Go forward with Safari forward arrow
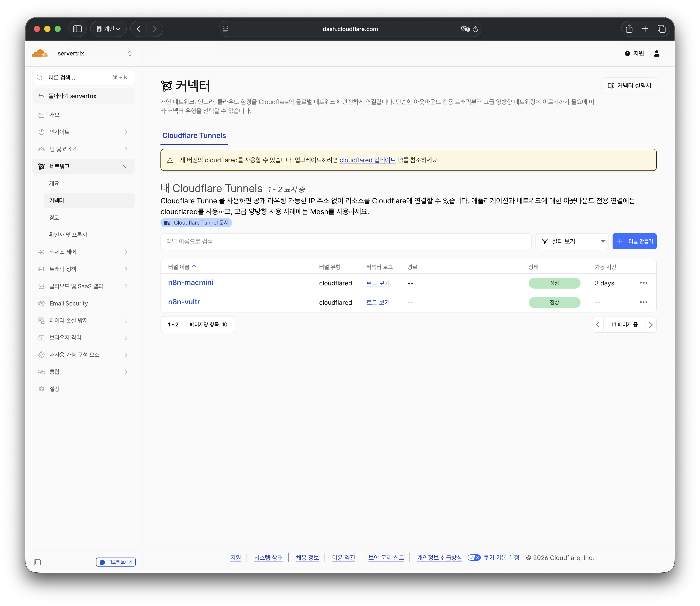 [x=154, y=29]
